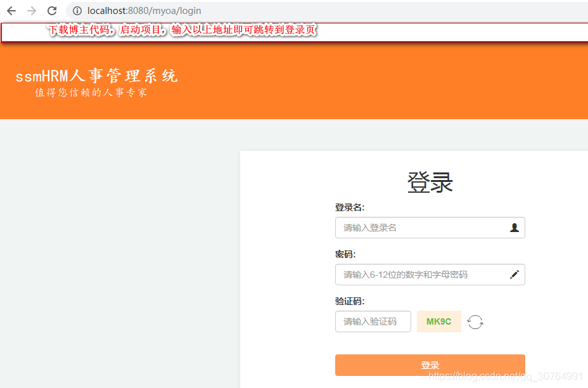
Task: Click the pencil icon in password field
Action: coord(514,275)
